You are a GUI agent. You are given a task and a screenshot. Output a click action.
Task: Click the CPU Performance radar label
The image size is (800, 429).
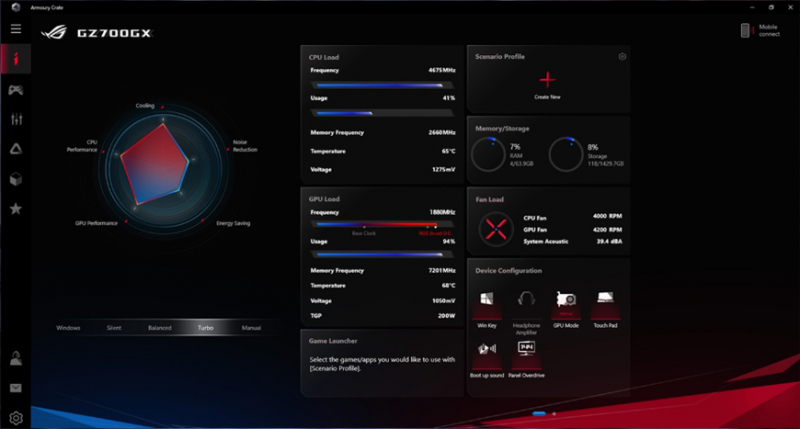point(82,146)
